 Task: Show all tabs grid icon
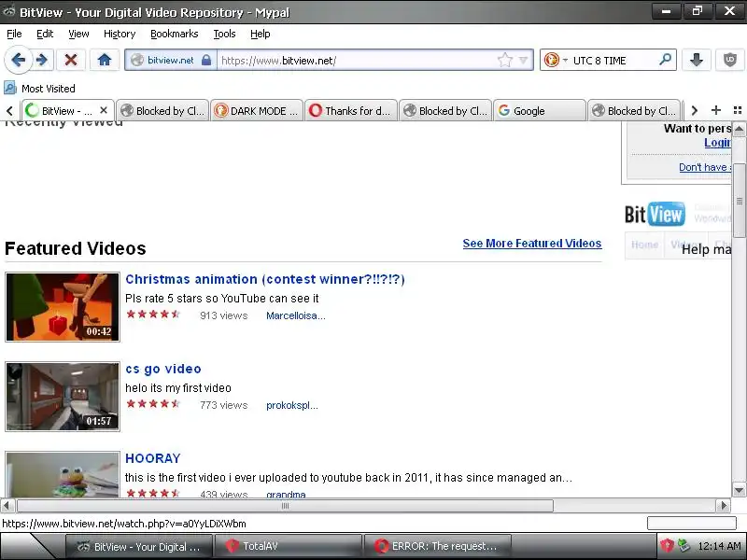[738, 110]
